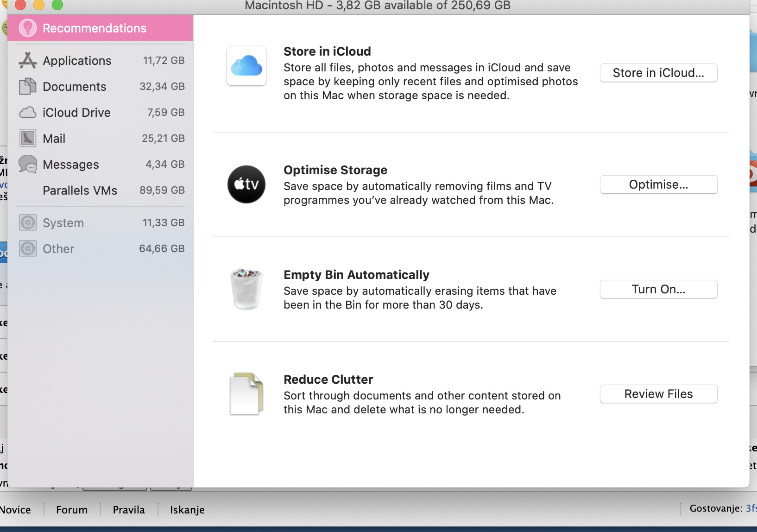Click the Reduce Clutter heading
Image resolution: width=757 pixels, height=532 pixels.
328,380
